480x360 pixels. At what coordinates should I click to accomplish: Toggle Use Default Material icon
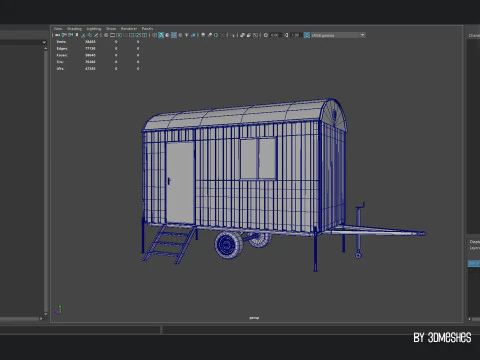click(x=167, y=35)
